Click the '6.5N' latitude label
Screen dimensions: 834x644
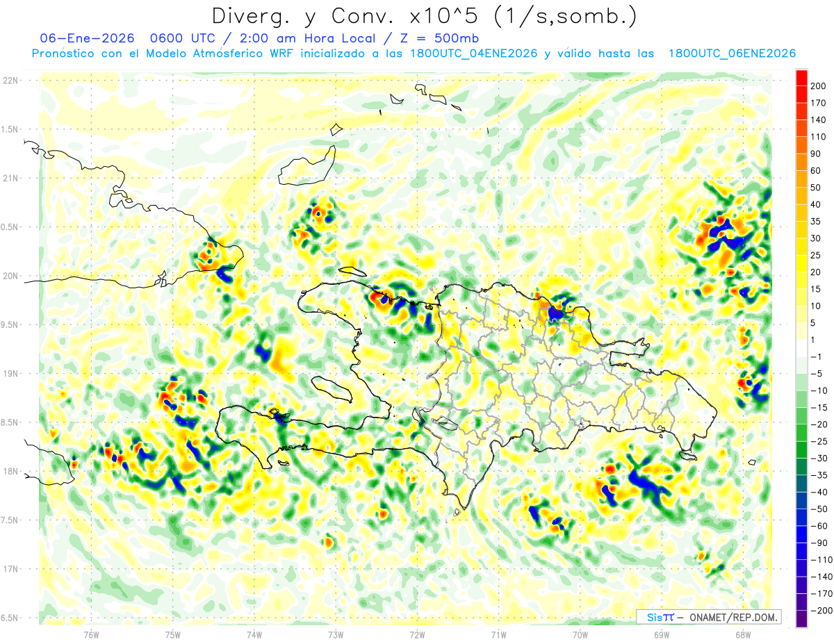(10, 618)
